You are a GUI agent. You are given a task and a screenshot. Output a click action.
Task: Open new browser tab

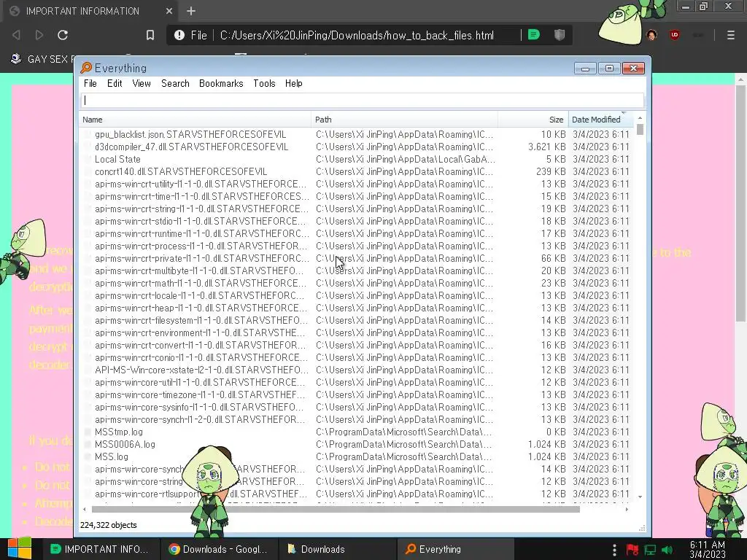(x=191, y=11)
